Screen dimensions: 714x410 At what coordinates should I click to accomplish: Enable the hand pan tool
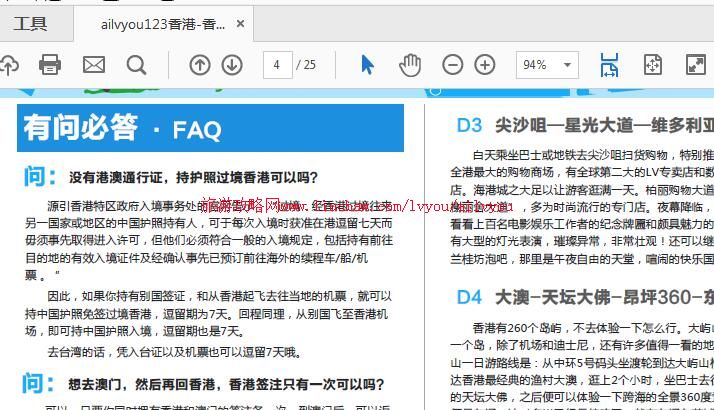[x=410, y=65]
